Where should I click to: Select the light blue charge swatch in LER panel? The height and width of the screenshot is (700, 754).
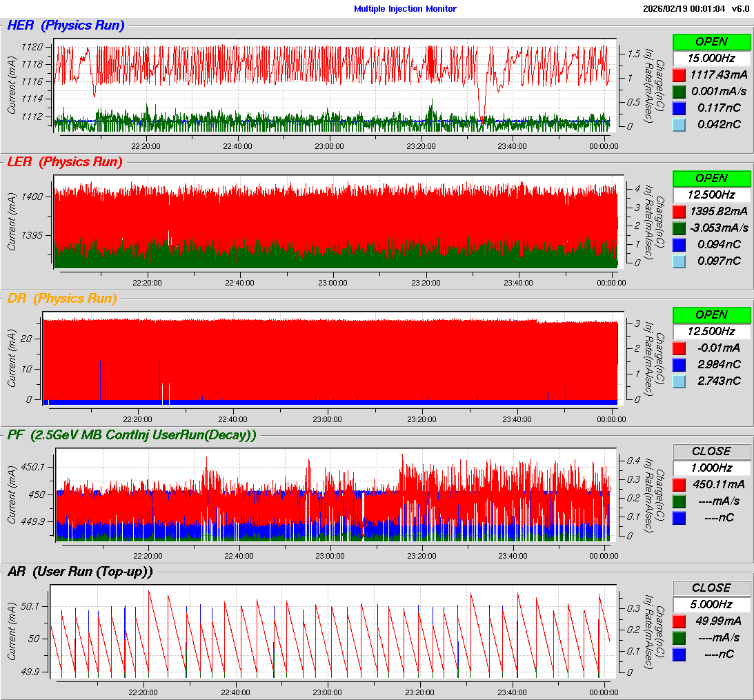pos(679,261)
